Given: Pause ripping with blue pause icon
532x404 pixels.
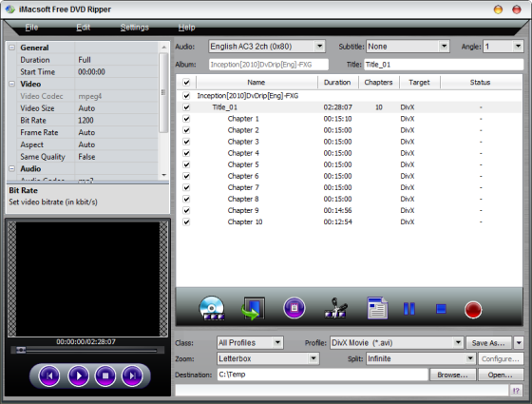Looking at the screenshot, I should (409, 309).
